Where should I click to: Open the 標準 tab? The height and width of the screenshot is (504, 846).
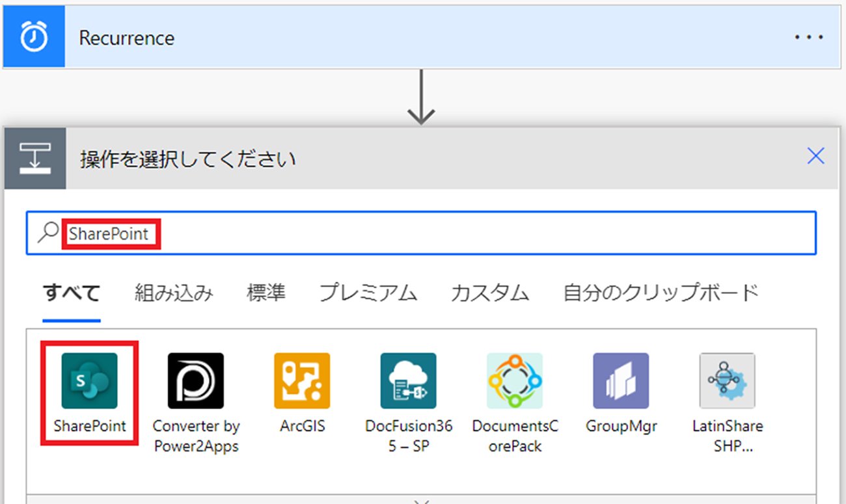[x=266, y=293]
